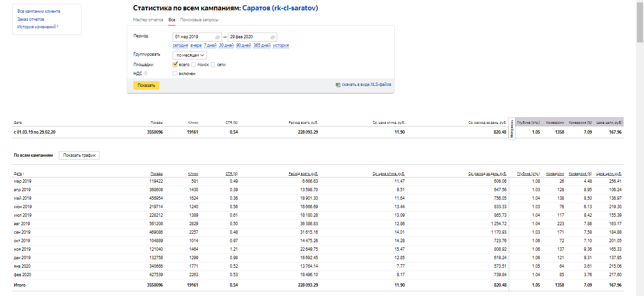The height and width of the screenshot is (296, 644).
Task: Click the start date field '01 мар 2019'
Action: [x=197, y=37]
